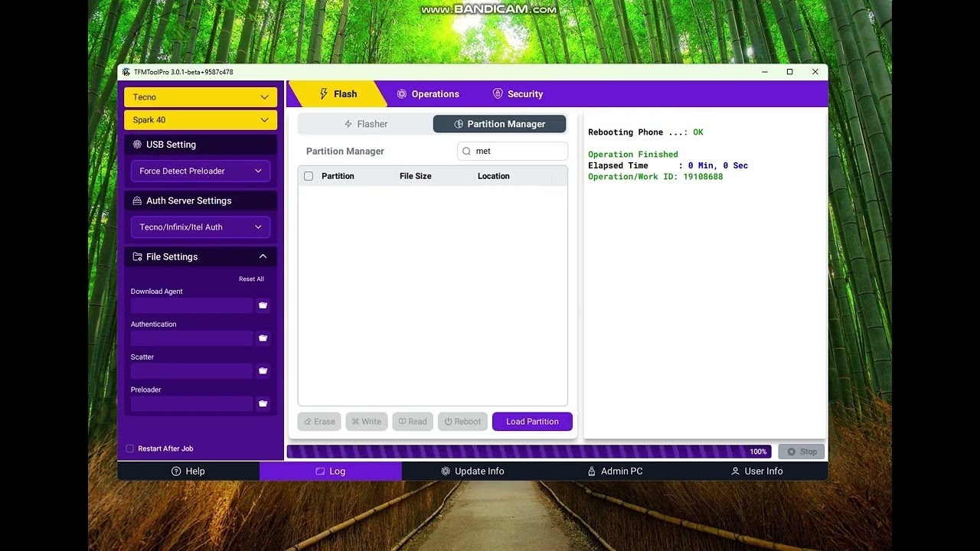Click the Erase button
This screenshot has height=551, width=980.
[x=319, y=422]
